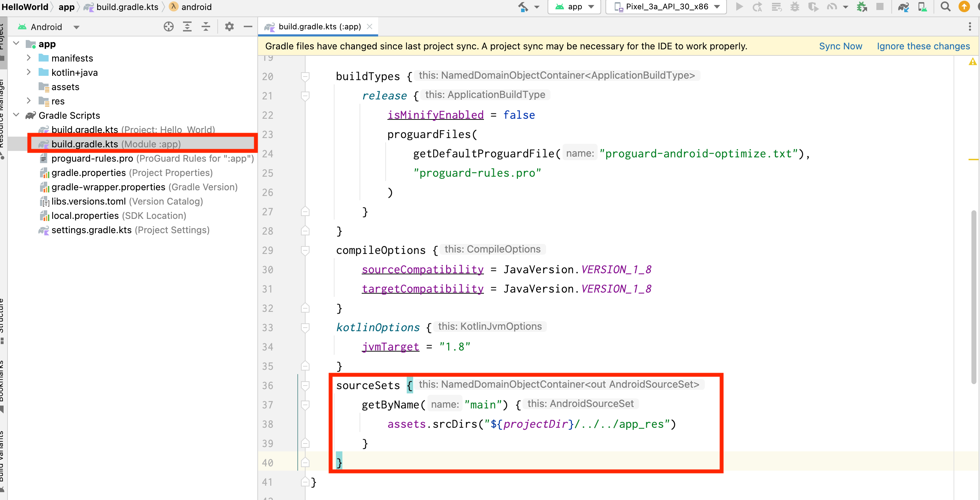
Task: Open libs.versions.toml in the project tree
Action: [x=88, y=201]
